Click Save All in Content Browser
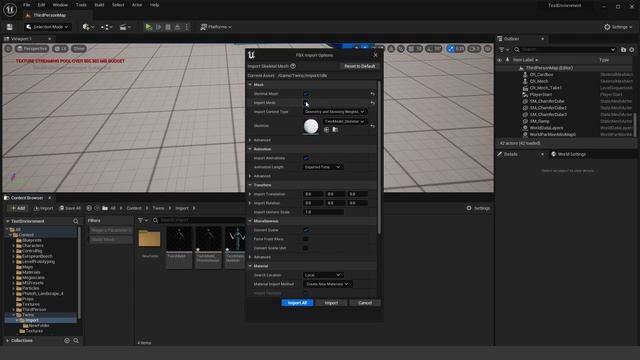 point(70,208)
